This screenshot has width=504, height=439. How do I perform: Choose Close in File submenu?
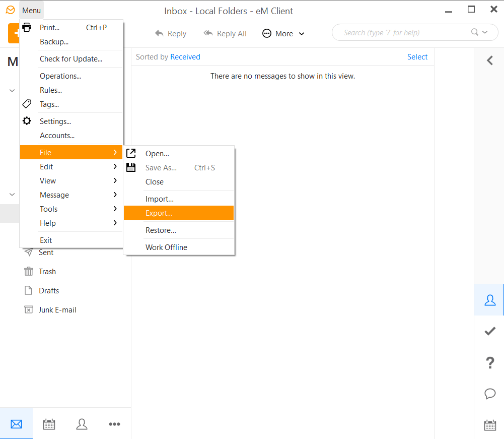coord(179,181)
